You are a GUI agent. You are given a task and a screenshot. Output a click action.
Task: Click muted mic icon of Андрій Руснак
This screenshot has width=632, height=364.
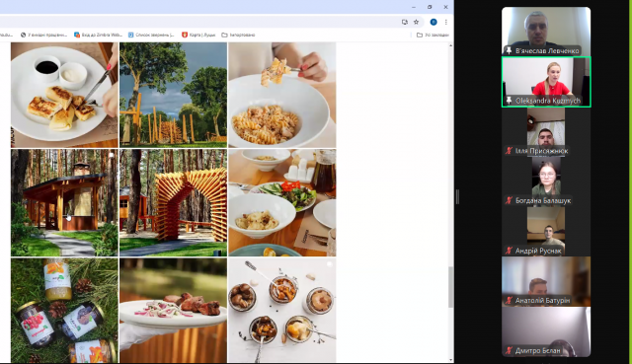pyautogui.click(x=510, y=251)
